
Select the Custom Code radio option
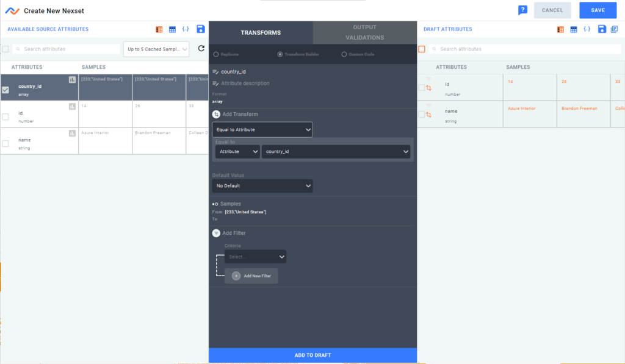tap(344, 54)
